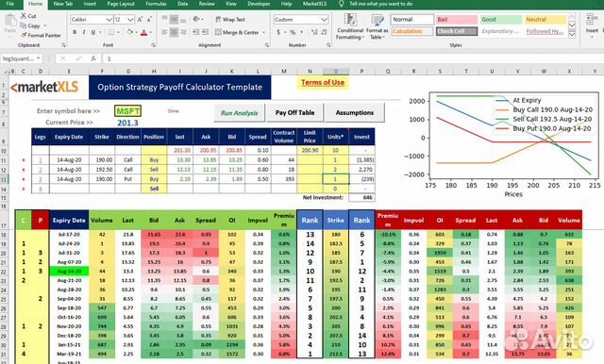Toggle Italic formatting
This screenshot has height=364, width=604.
click(84, 32)
